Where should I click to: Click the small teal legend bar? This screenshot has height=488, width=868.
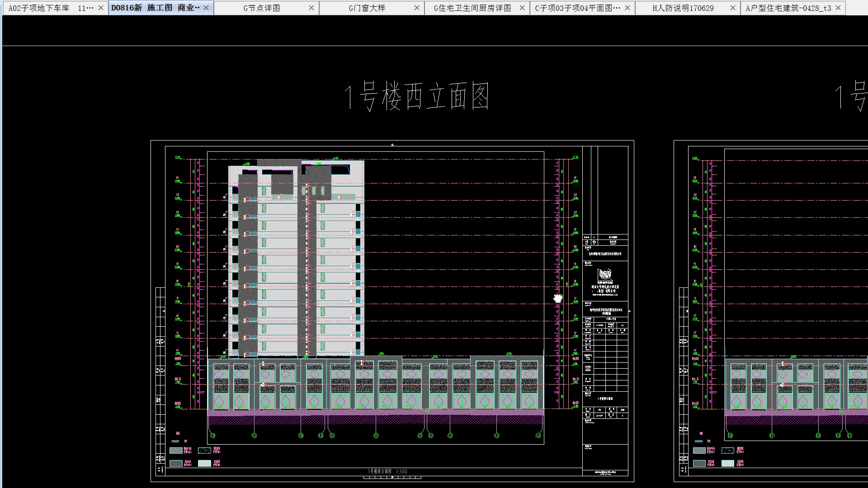tap(175, 441)
